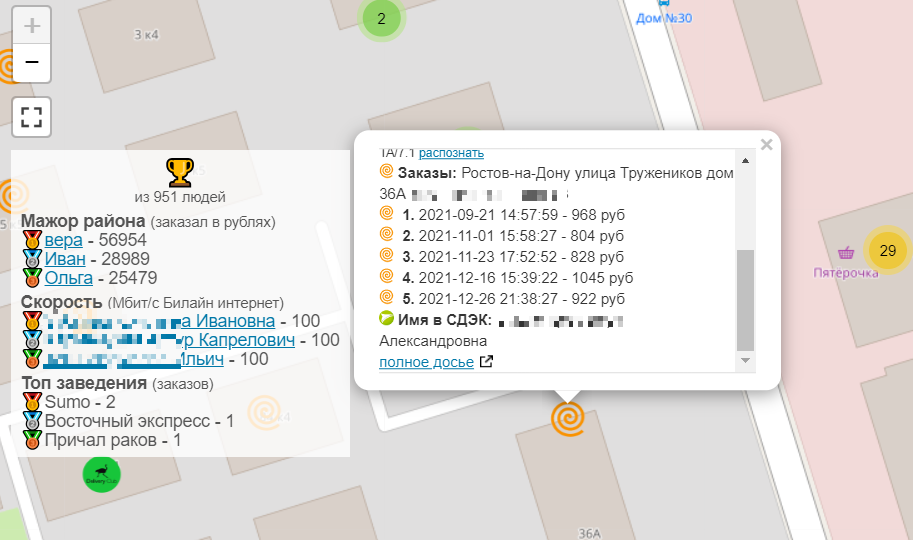Toggle fullscreen map view
The height and width of the screenshot is (540, 913).
click(32, 117)
